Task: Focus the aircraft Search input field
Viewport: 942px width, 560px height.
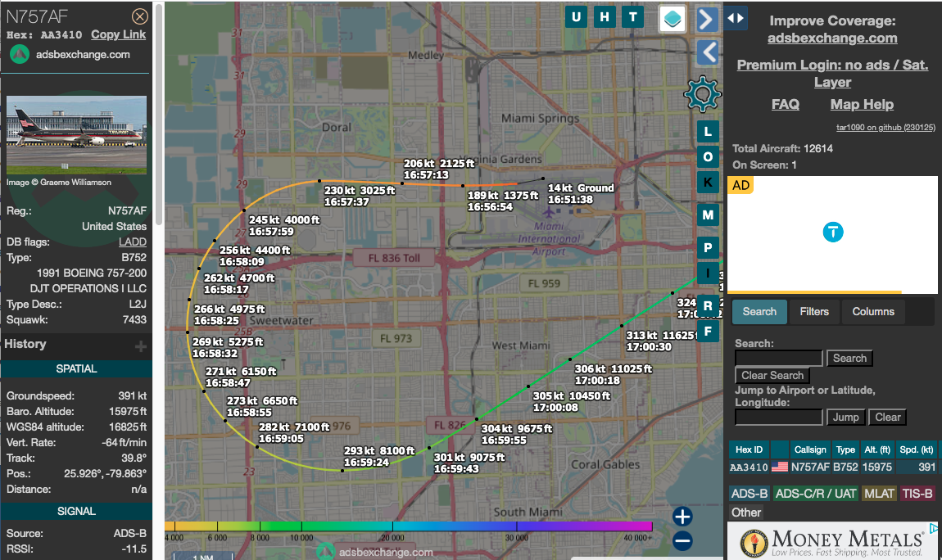Action: click(x=779, y=359)
